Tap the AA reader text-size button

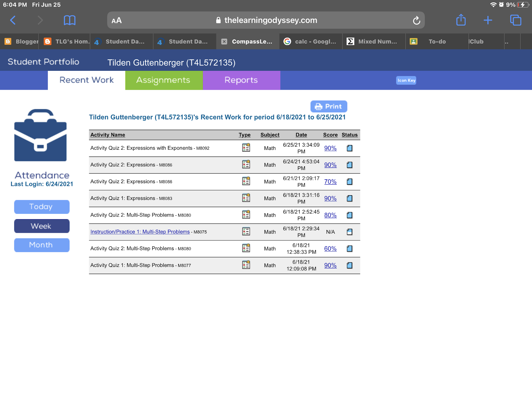pos(117,21)
